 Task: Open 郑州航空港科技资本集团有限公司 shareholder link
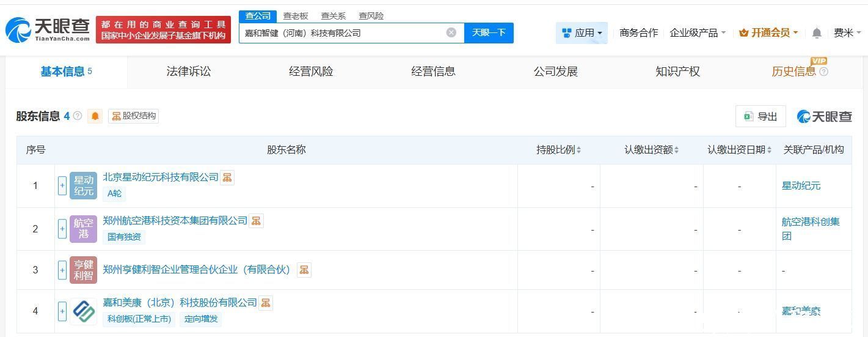[175, 221]
